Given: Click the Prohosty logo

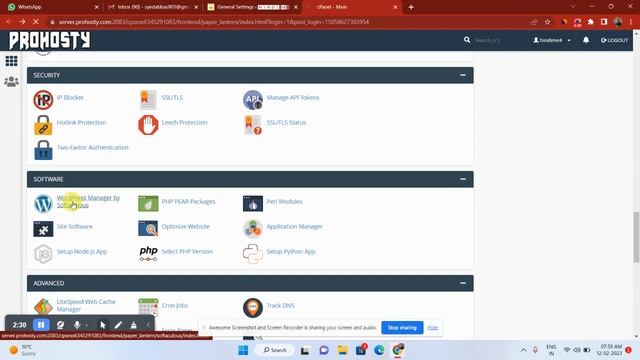Looking at the screenshot, I should tap(49, 40).
